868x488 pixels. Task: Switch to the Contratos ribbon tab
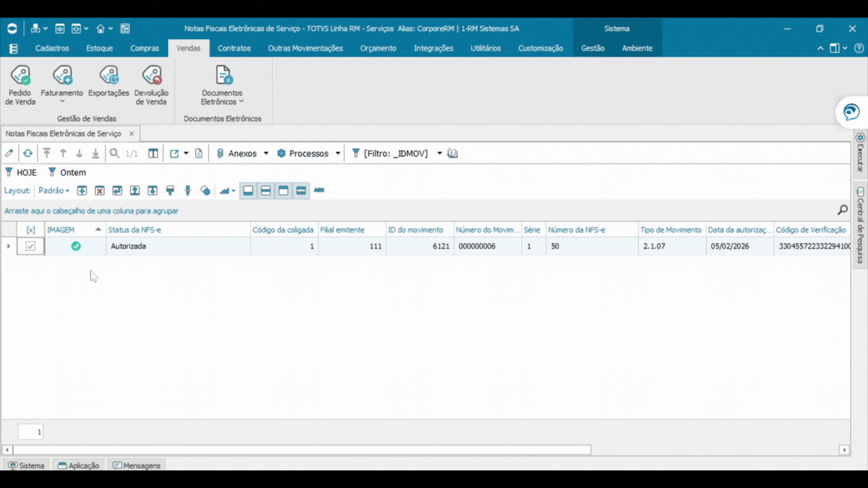point(234,48)
